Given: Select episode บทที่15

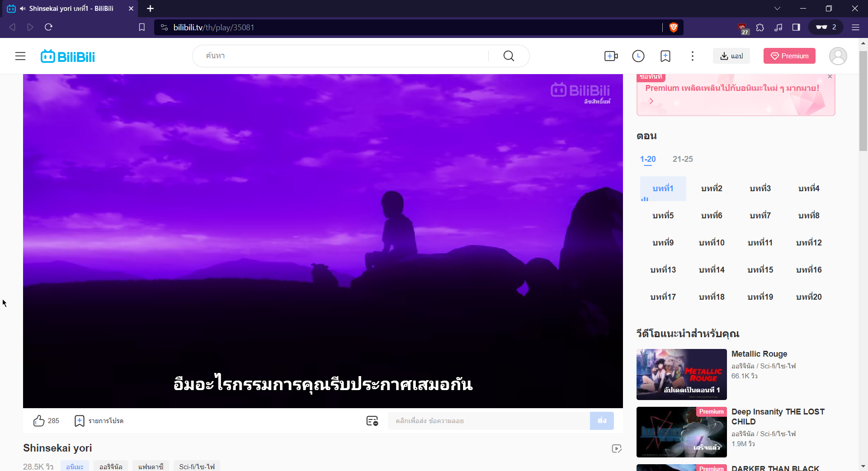Looking at the screenshot, I should pos(760,270).
